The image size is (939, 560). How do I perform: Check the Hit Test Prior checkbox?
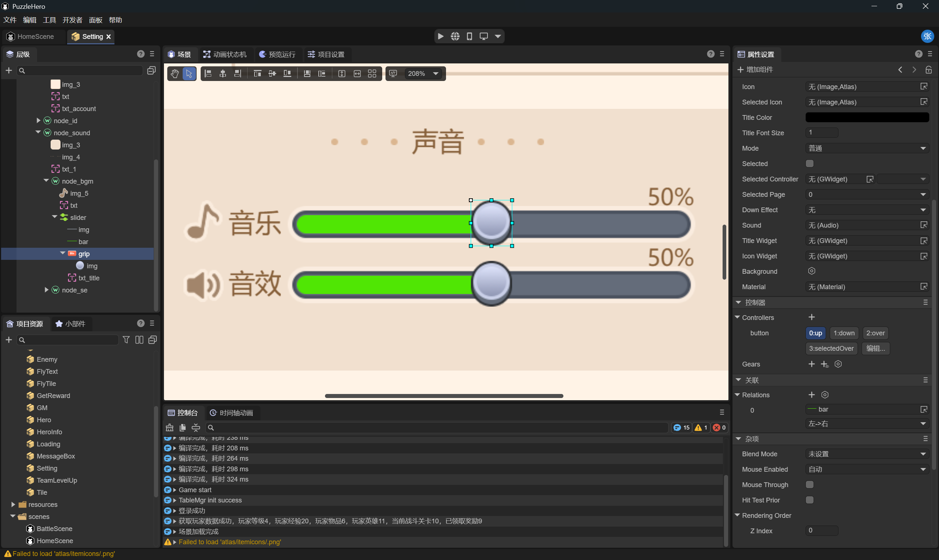(x=810, y=500)
